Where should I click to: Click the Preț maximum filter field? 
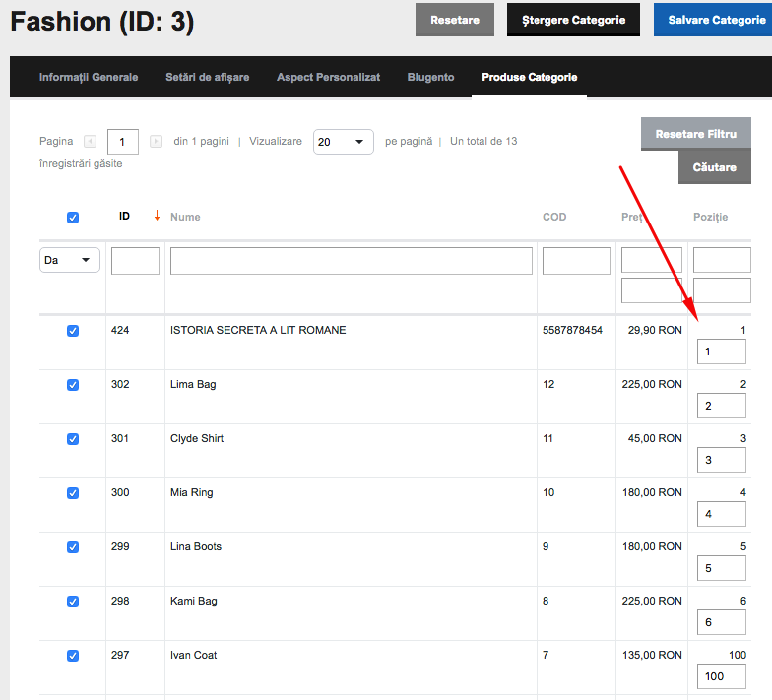click(x=652, y=290)
